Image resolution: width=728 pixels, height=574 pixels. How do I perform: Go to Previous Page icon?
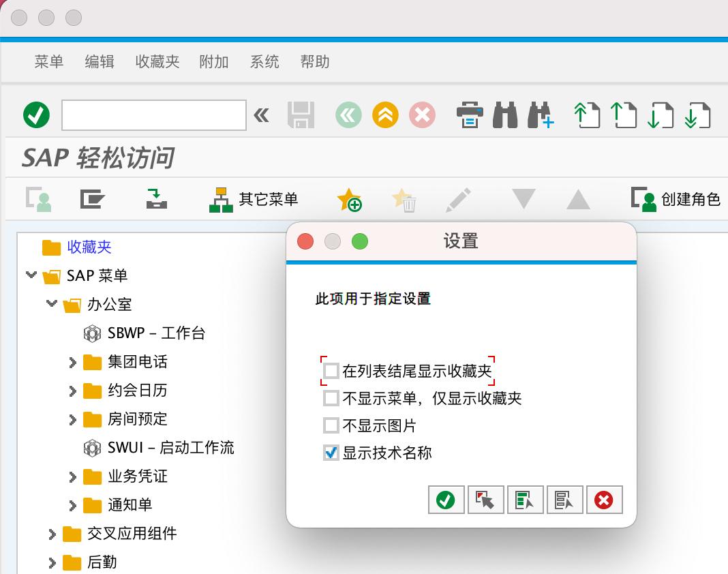click(624, 115)
